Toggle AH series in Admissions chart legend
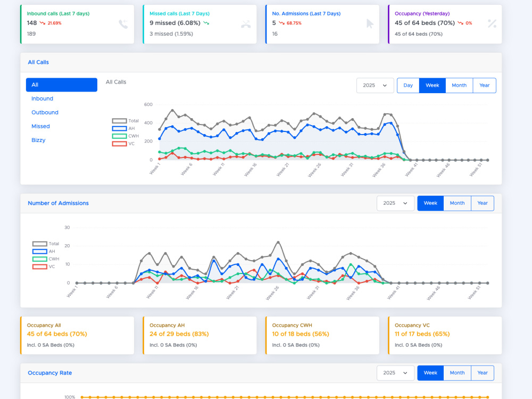Screen dimensions: 532x399 (x=44, y=252)
